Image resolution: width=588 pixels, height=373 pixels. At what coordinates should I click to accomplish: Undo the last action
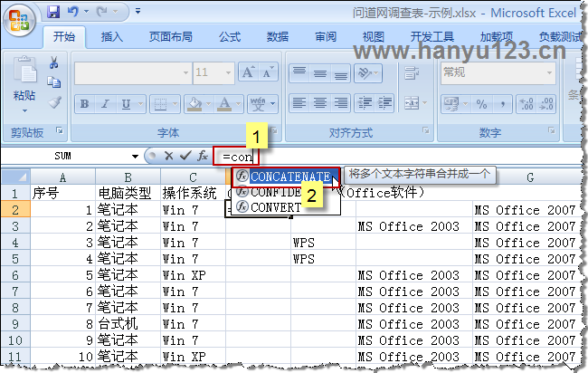(x=72, y=12)
